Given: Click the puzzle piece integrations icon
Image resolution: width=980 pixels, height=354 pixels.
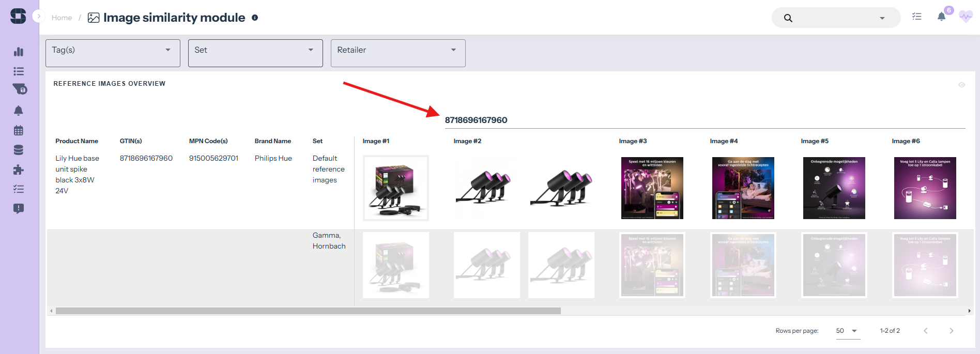Looking at the screenshot, I should [19, 170].
